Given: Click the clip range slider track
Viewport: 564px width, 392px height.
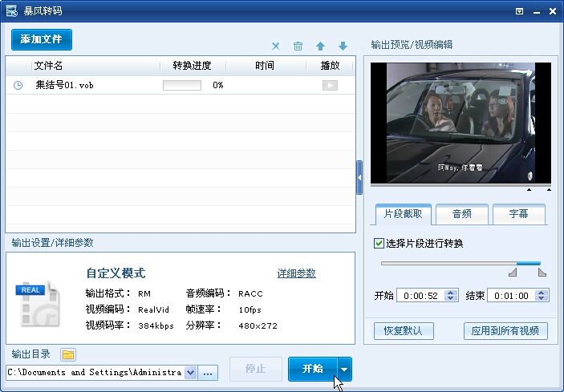Looking at the screenshot, I should [461, 264].
